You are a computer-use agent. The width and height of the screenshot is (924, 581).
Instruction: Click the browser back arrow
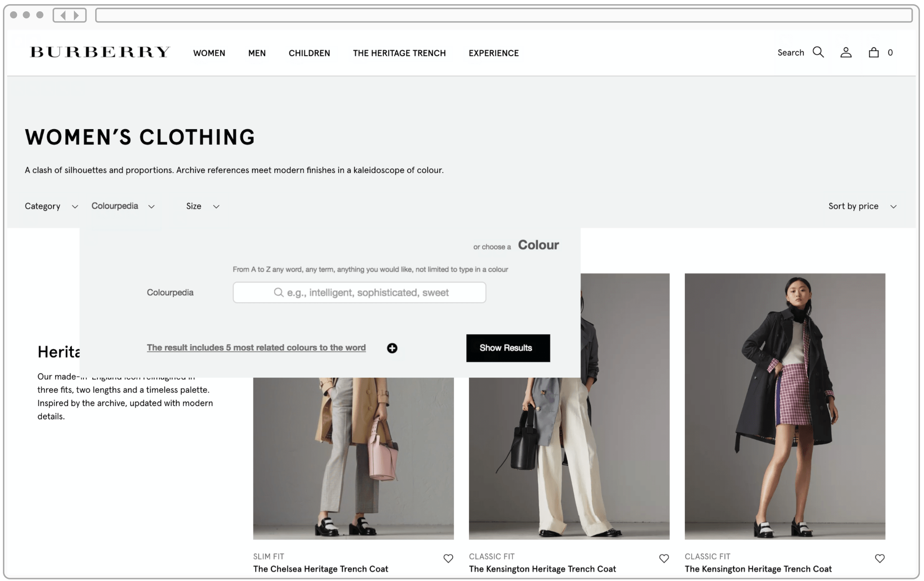(63, 15)
